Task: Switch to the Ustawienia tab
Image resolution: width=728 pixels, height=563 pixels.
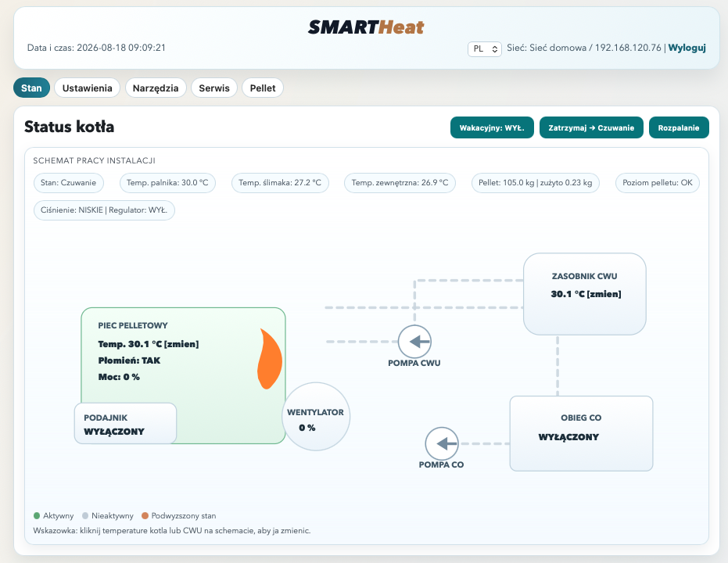Action: point(88,88)
